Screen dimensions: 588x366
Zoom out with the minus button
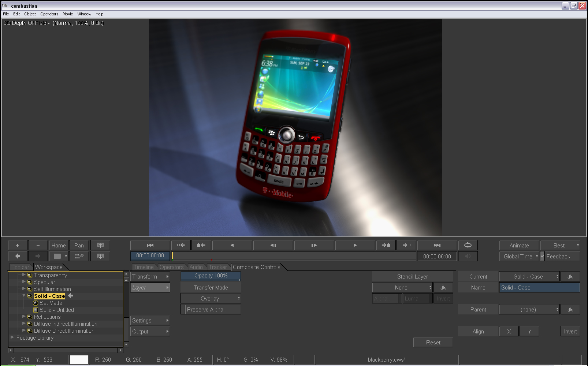coord(38,245)
